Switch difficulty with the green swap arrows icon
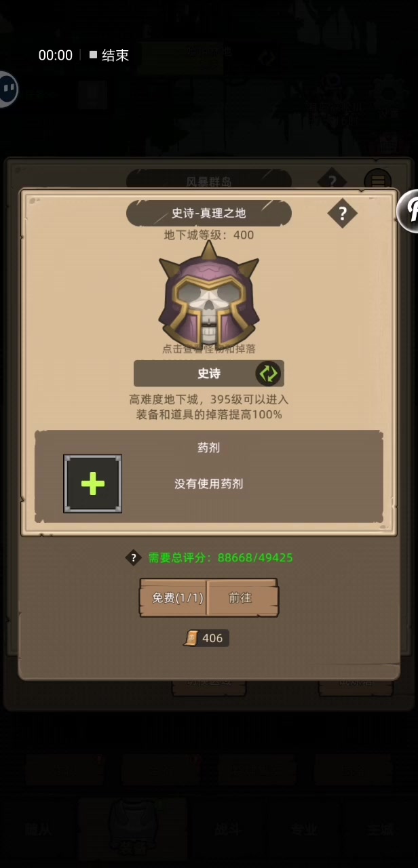The width and height of the screenshot is (418, 868). point(268,373)
